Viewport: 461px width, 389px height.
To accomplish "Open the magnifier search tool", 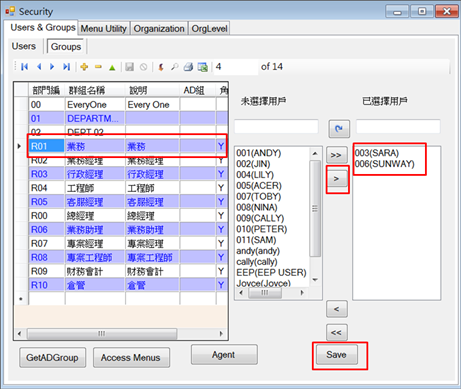I will pos(174,67).
